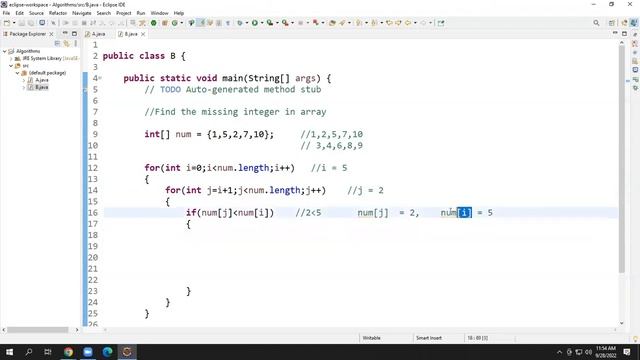Click the Package Explorer horizontal scrollbar
The width and height of the screenshot is (640, 360).
[38, 330]
